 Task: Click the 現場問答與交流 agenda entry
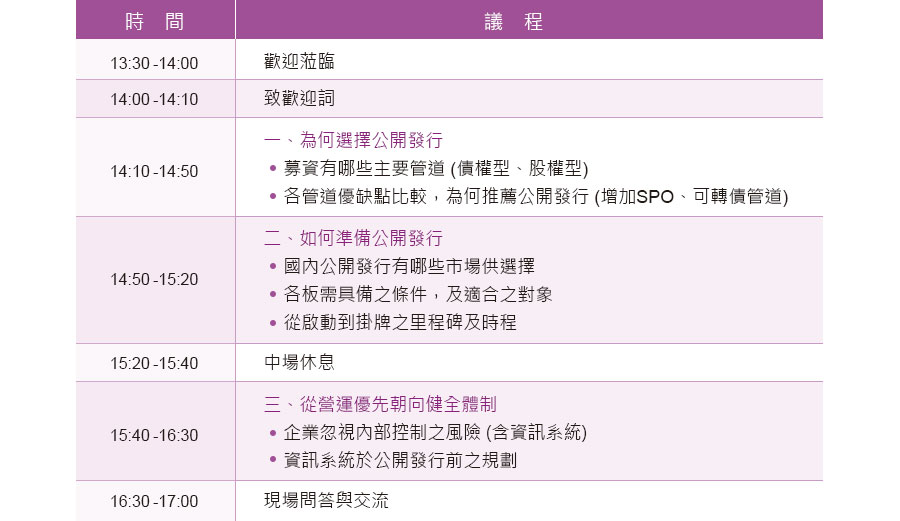[326, 500]
